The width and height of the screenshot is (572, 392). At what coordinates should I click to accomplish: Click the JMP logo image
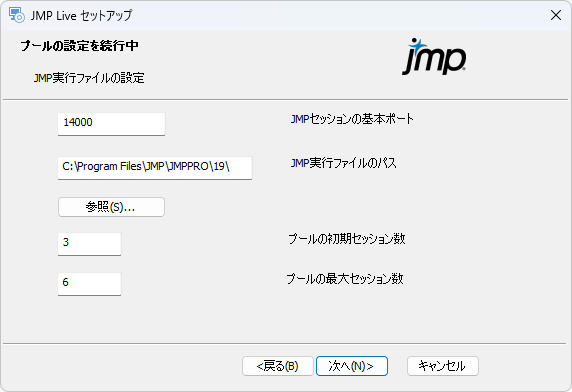(434, 57)
